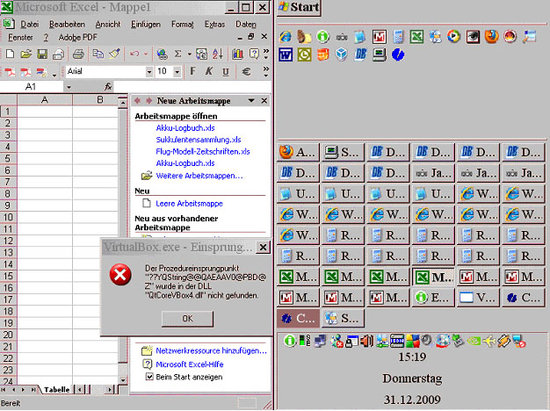Launch the chart wizard icon
Viewport: 550px width, 411px height.
point(237,54)
